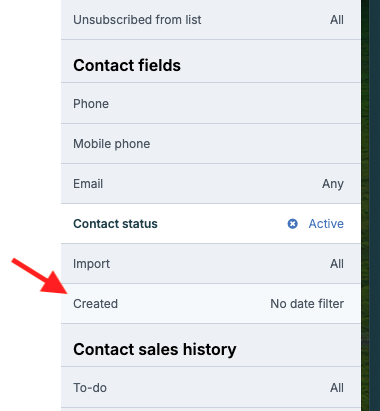Screen dimensions: 380x411
Task: Click the No date filter value
Action: pos(307,304)
